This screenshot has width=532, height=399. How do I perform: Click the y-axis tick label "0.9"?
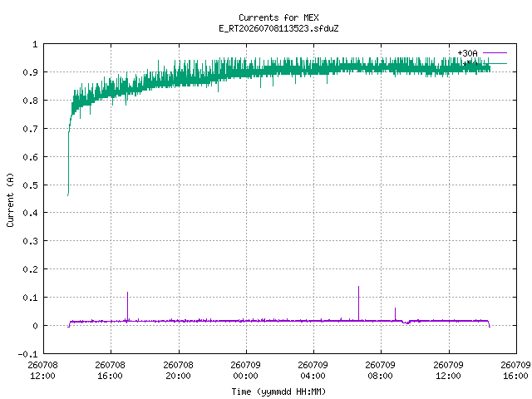click(x=30, y=72)
